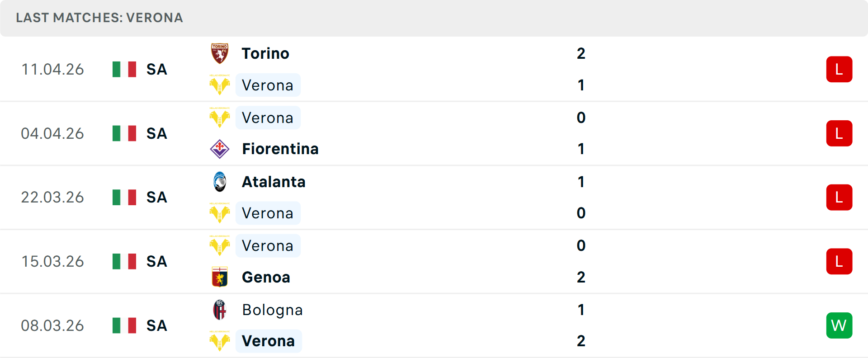Screen dimensions: 868x358
Task: Open the Torino team link
Action: (265, 53)
